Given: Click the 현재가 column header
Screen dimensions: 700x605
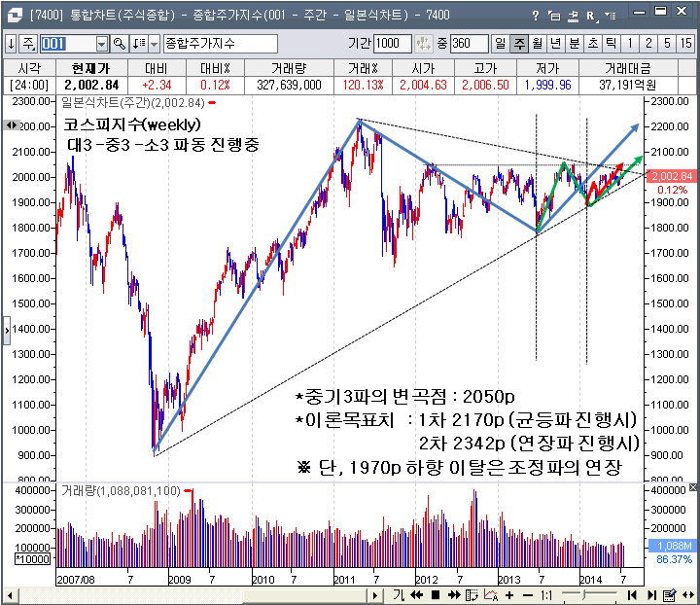Looking at the screenshot, I should [x=91, y=68].
